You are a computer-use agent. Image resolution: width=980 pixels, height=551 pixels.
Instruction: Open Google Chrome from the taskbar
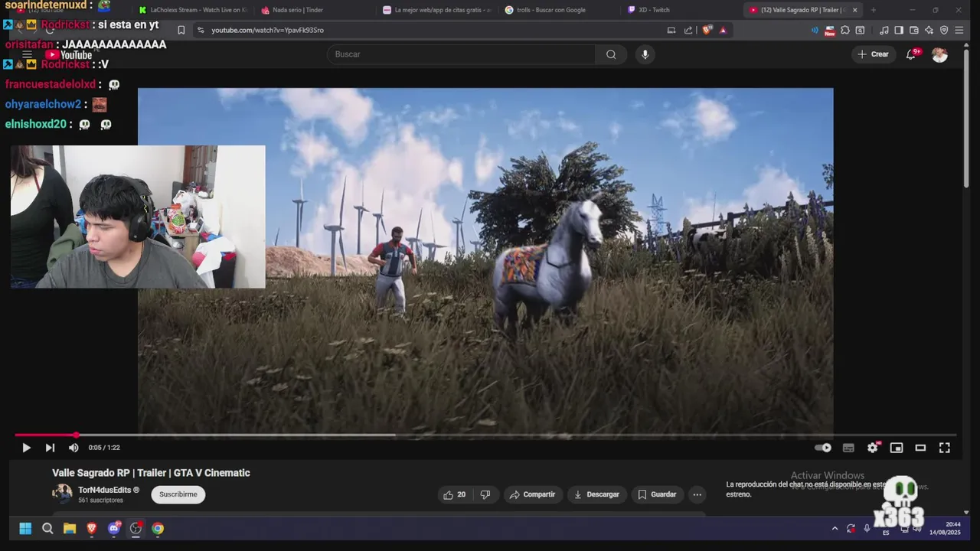pyautogui.click(x=158, y=528)
